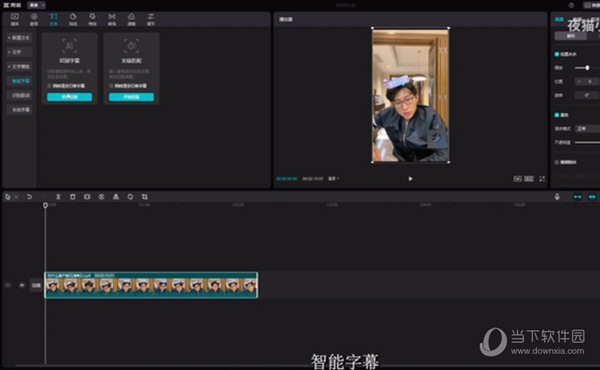
Task: Click the start matching button on second card
Action: coord(131,97)
